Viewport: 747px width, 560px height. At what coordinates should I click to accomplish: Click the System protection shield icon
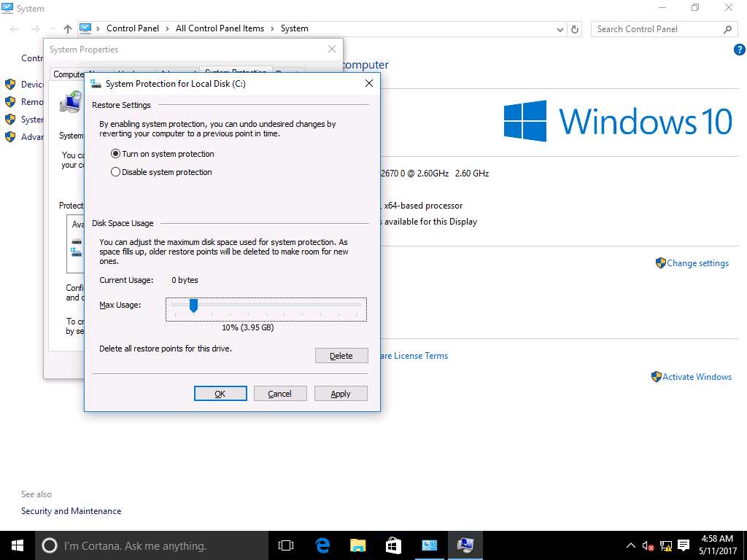(x=10, y=120)
